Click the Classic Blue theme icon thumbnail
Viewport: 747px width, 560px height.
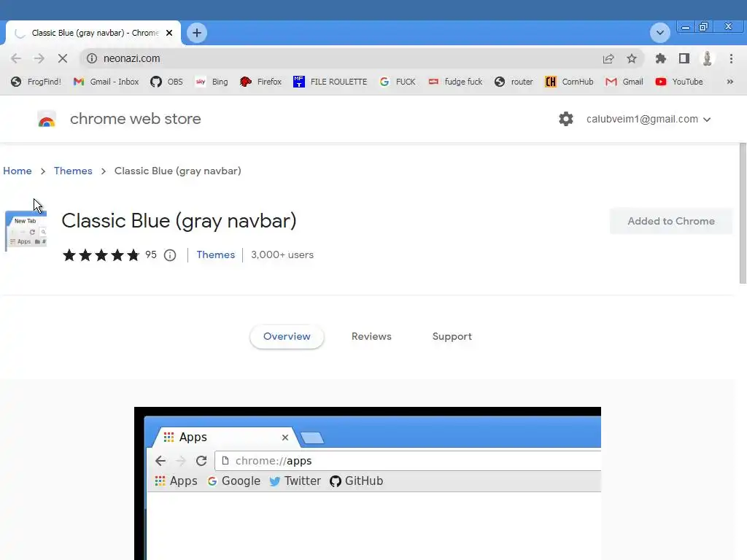[x=26, y=231]
